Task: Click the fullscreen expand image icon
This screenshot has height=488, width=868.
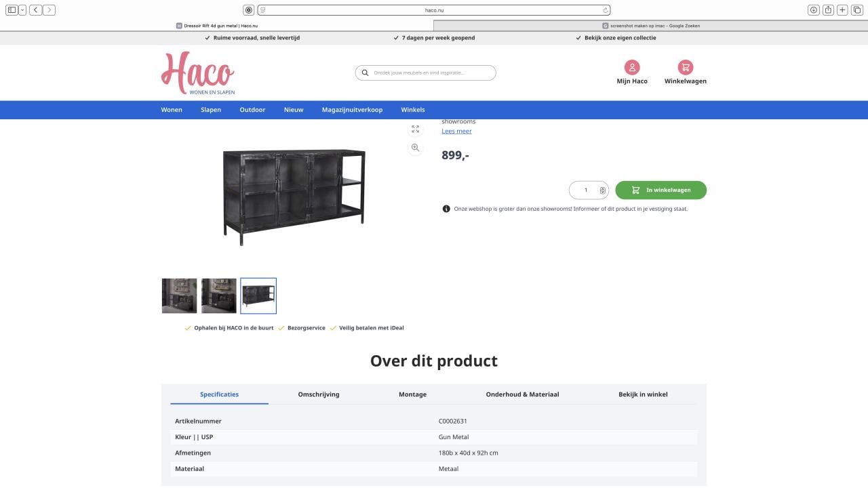Action: (415, 129)
